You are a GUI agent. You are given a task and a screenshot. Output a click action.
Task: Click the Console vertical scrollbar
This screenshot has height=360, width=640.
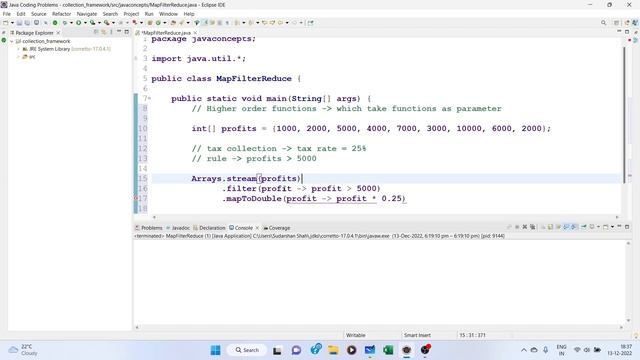628,282
